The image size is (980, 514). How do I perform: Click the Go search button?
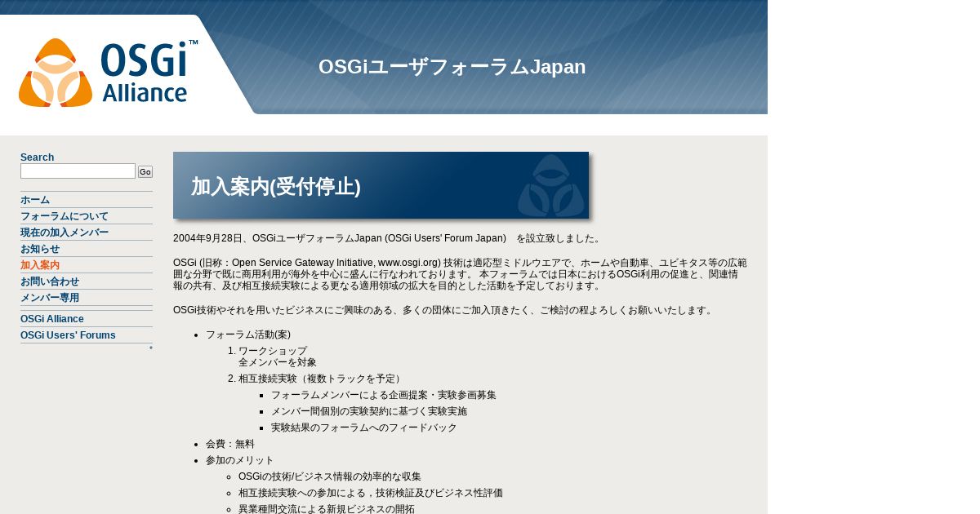[145, 171]
